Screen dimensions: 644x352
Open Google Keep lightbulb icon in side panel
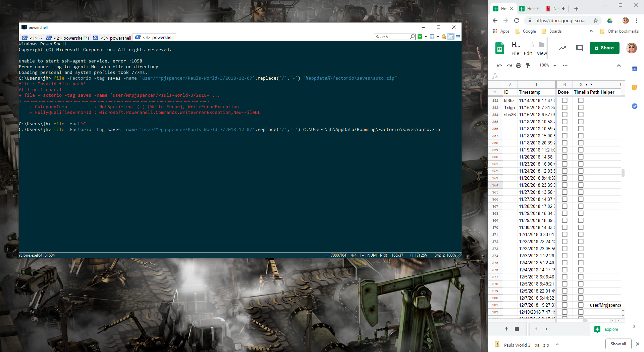coord(634,87)
